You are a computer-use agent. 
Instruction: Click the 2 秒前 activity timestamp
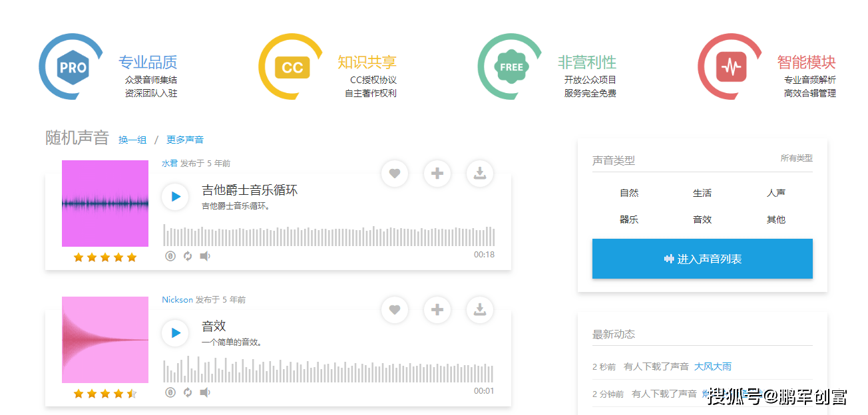point(604,366)
